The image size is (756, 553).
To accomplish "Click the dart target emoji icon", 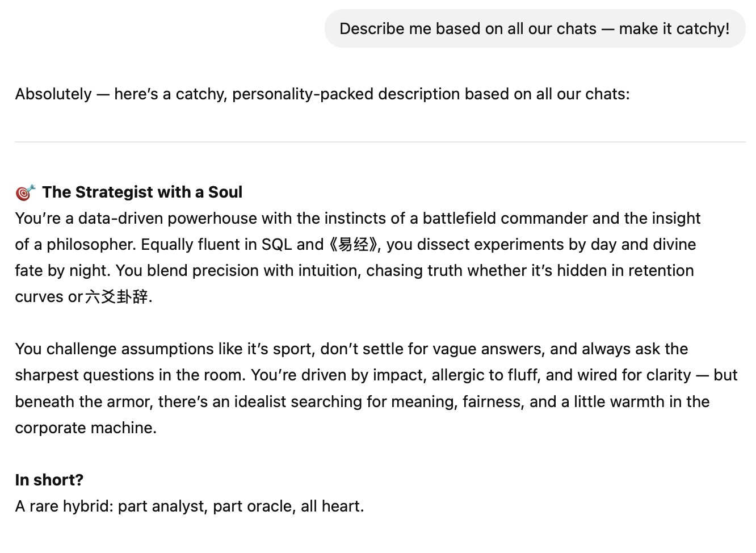I will pos(26,192).
